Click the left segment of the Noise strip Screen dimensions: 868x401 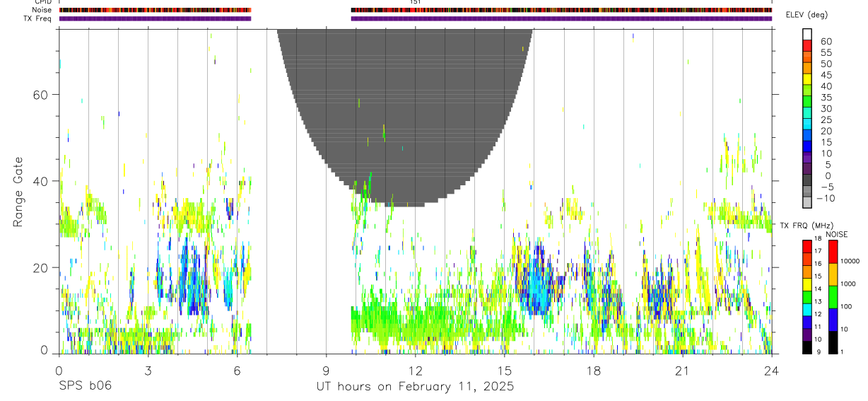(x=155, y=10)
